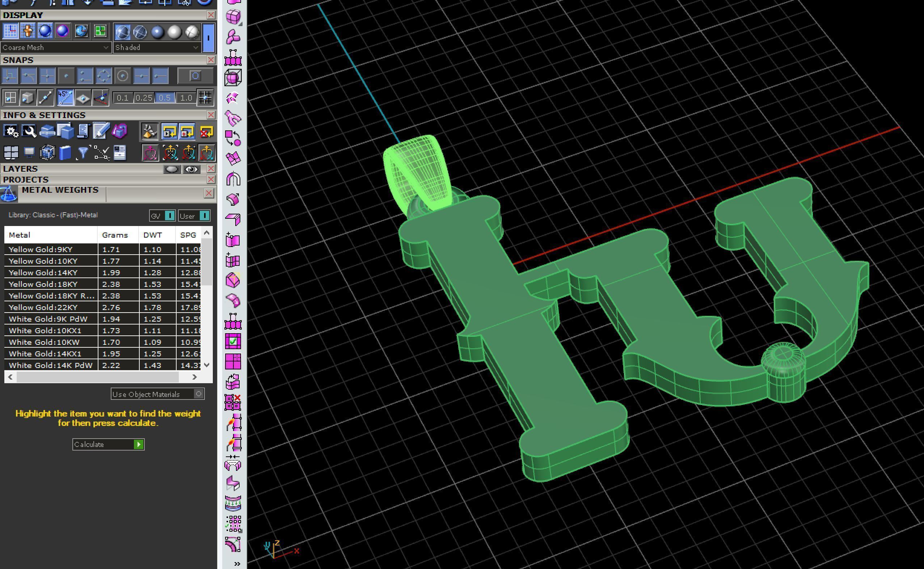The width and height of the screenshot is (924, 569).
Task: Select the wireframe sphere display mode
Action: 140,32
